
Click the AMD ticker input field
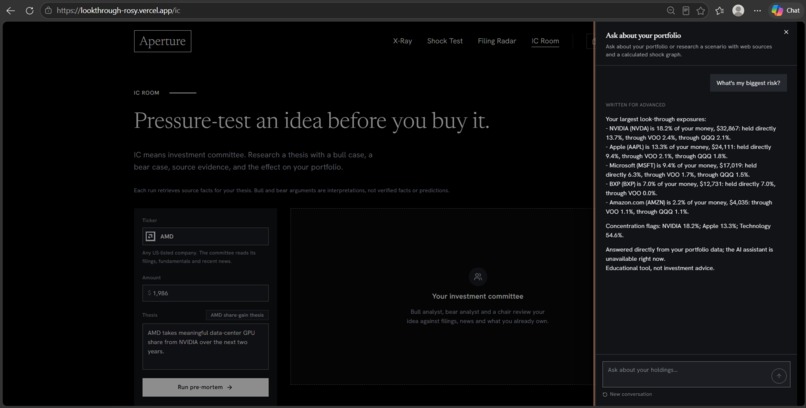205,236
